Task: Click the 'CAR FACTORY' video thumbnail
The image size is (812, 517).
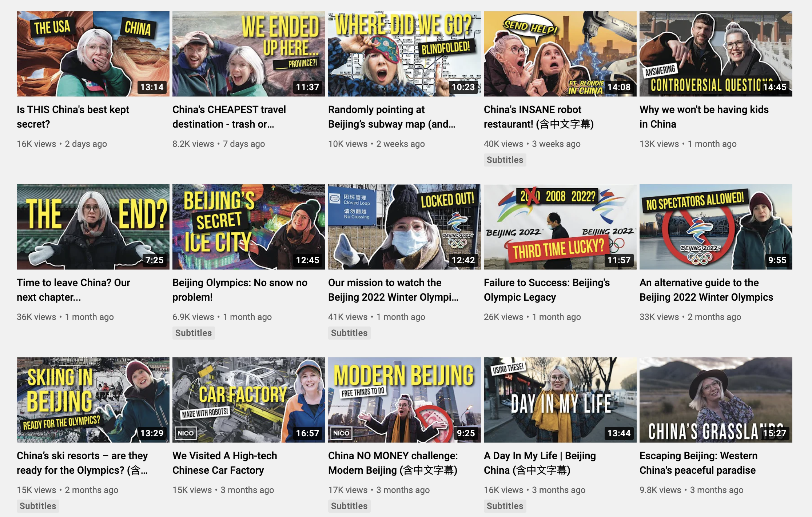Action: pyautogui.click(x=248, y=400)
